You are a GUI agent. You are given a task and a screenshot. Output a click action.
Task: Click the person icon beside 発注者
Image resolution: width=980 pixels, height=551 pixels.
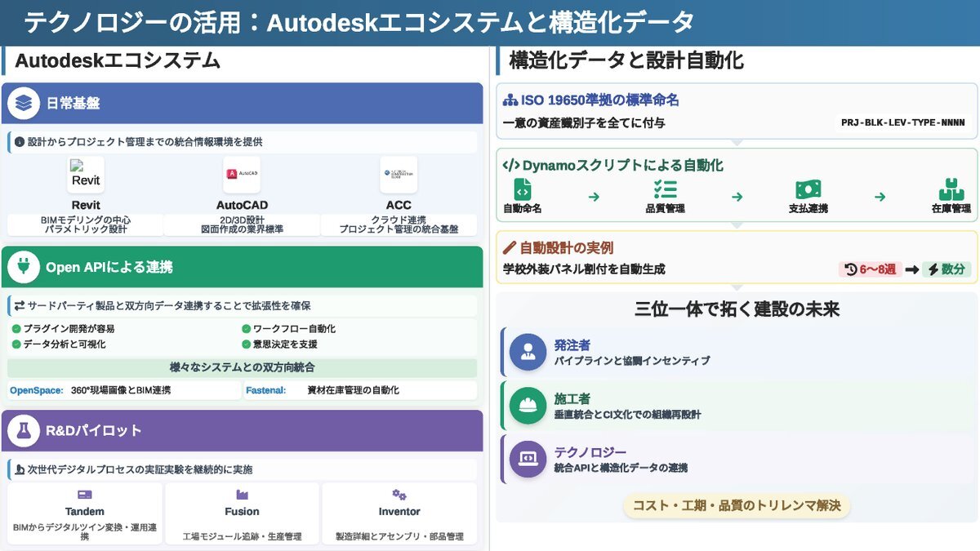528,352
